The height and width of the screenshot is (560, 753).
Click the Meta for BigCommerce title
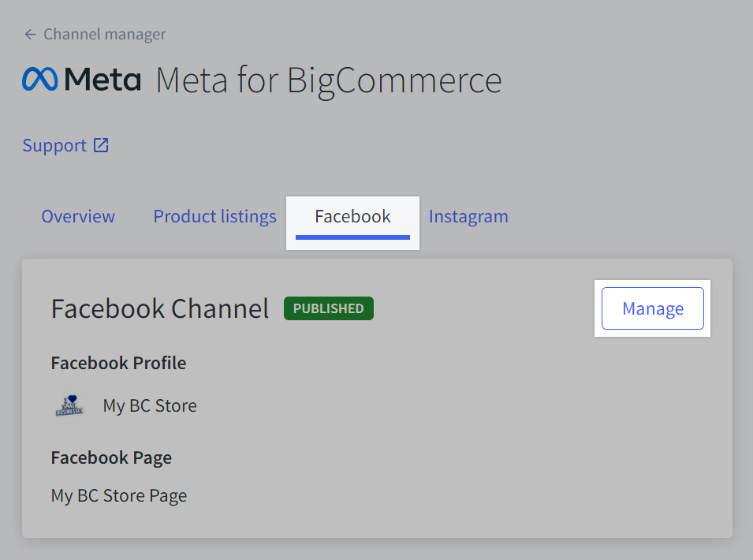tap(329, 80)
